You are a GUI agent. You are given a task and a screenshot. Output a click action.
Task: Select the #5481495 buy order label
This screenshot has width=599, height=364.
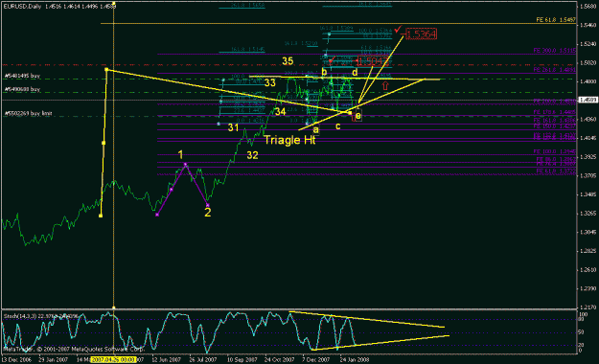pos(23,76)
